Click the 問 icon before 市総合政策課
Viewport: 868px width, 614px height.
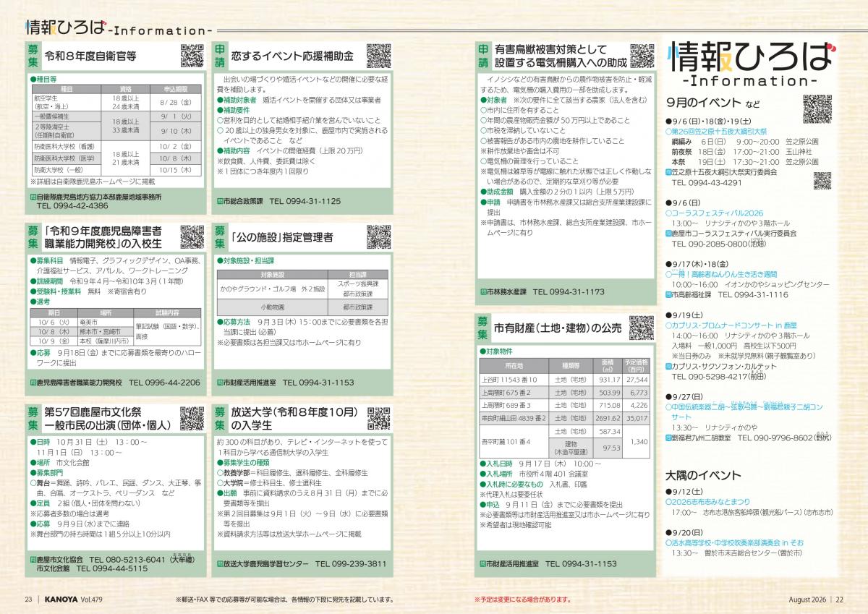point(220,200)
